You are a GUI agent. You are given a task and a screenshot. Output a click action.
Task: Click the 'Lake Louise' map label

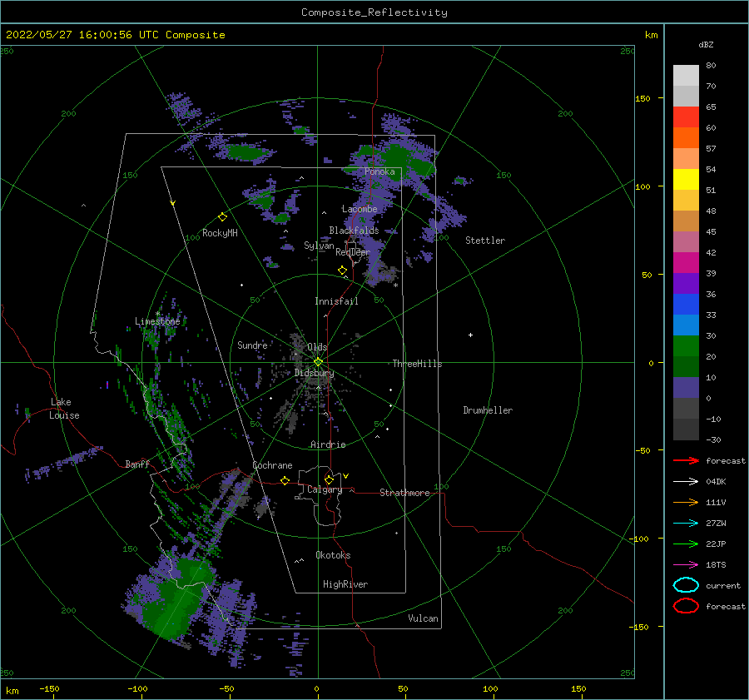(64, 409)
